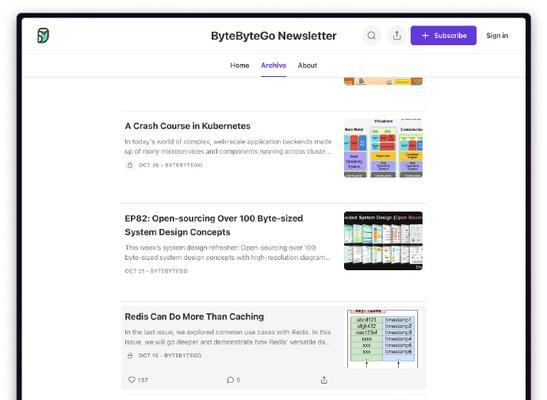
Task: Click the Sign in link
Action: [497, 36]
